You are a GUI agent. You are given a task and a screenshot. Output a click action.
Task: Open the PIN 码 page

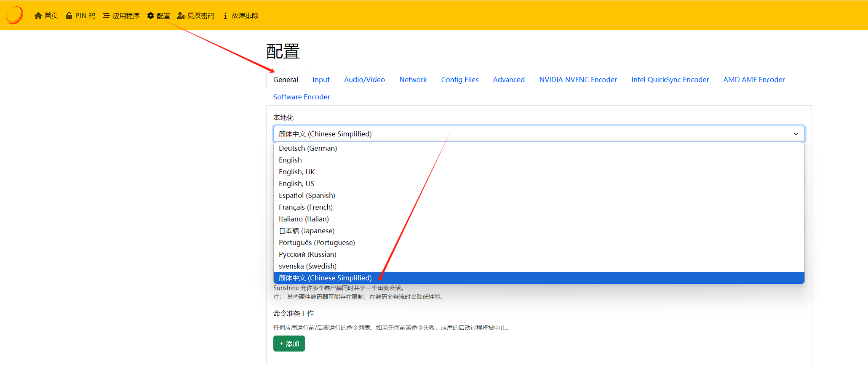click(x=80, y=16)
